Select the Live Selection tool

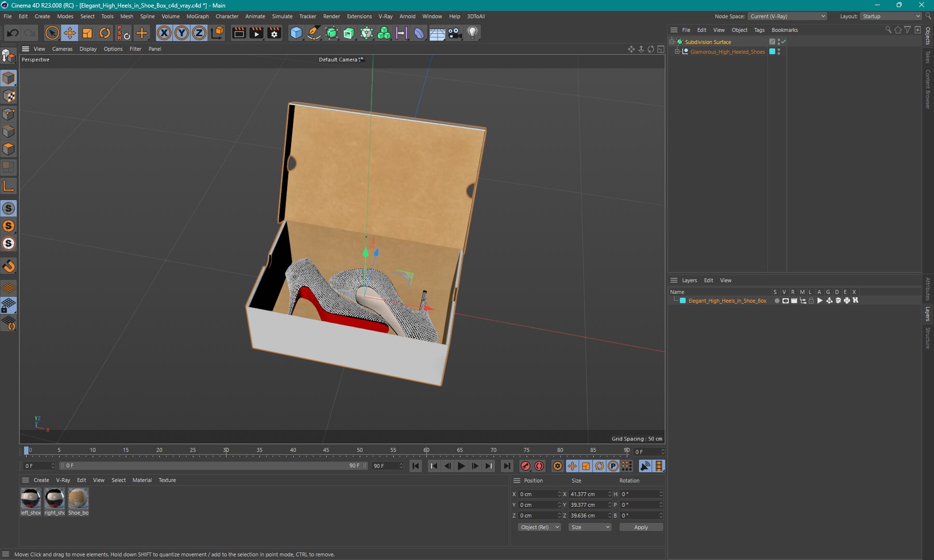pos(52,33)
